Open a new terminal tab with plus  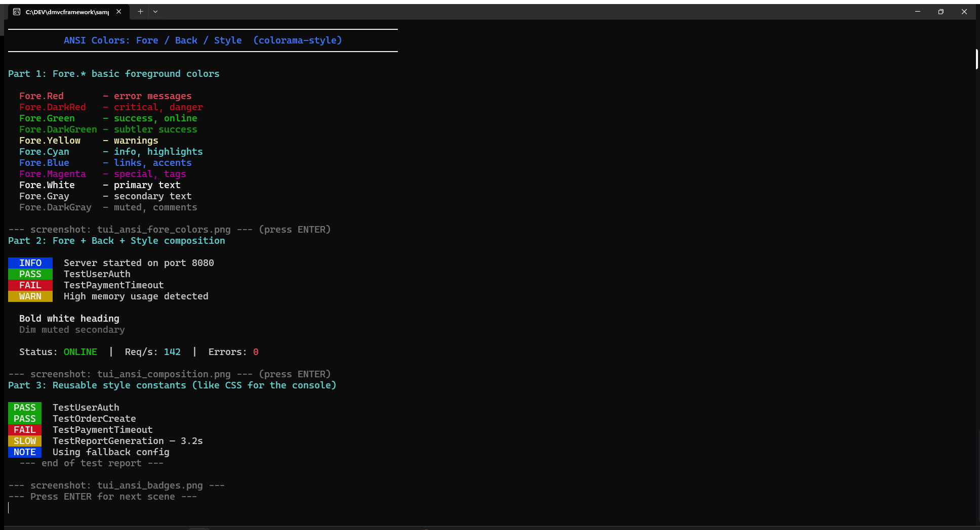point(140,12)
